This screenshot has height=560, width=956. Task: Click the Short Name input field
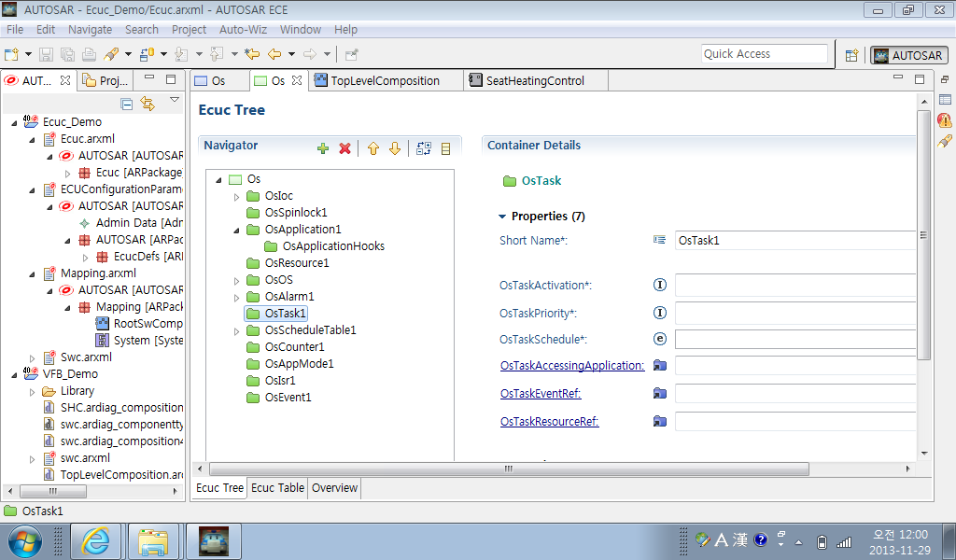tap(795, 240)
